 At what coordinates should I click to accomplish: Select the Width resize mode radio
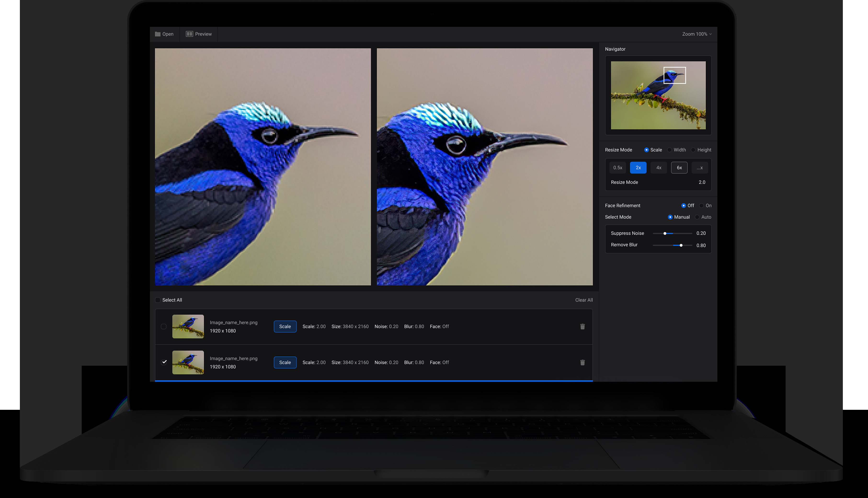coord(669,150)
